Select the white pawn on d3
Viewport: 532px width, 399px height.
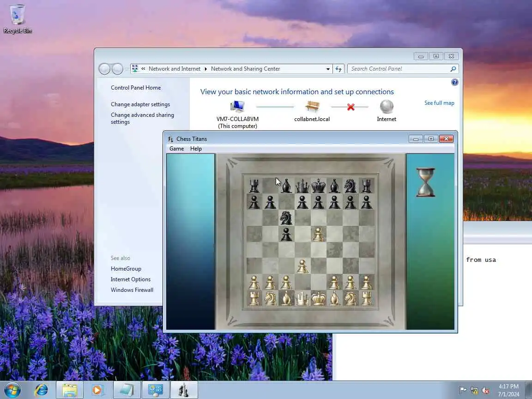tap(302, 266)
